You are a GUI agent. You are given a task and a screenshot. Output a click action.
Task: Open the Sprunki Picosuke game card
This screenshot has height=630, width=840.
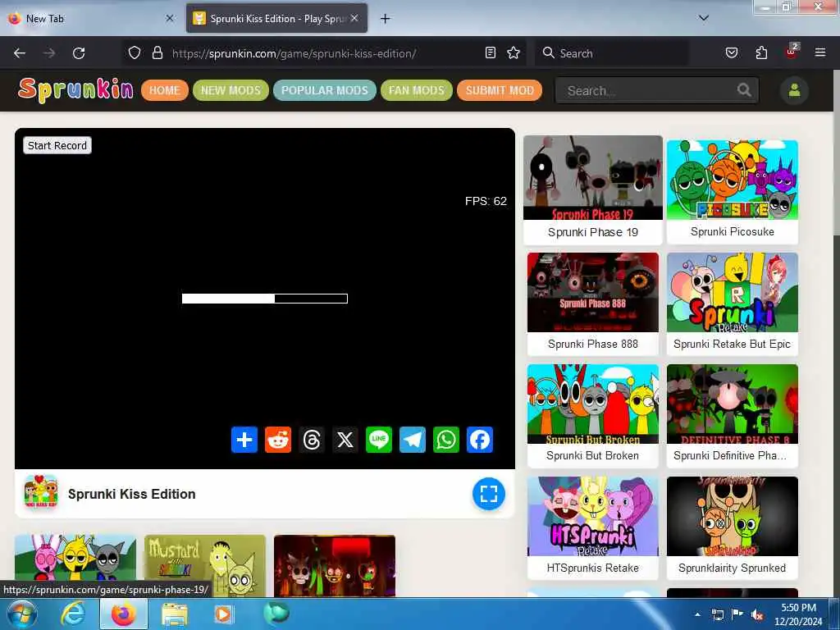click(x=733, y=192)
